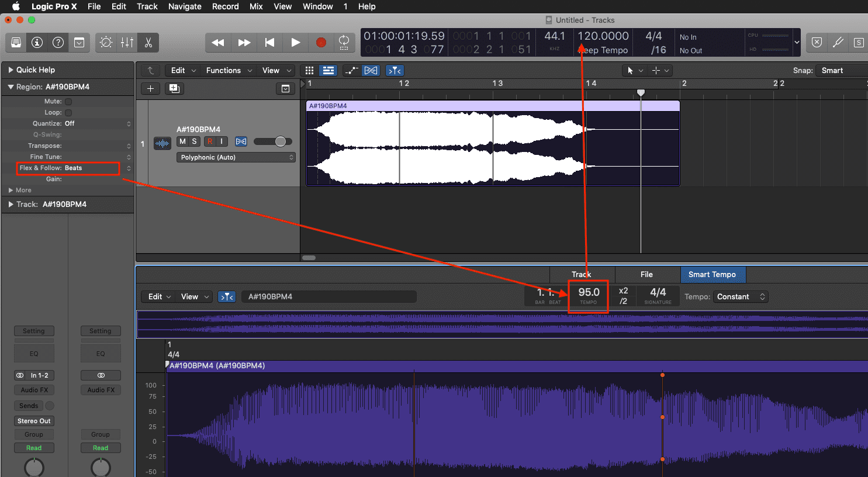Open Mix menu in menu bar
Viewport: 868px width, 477px height.
click(x=256, y=6)
